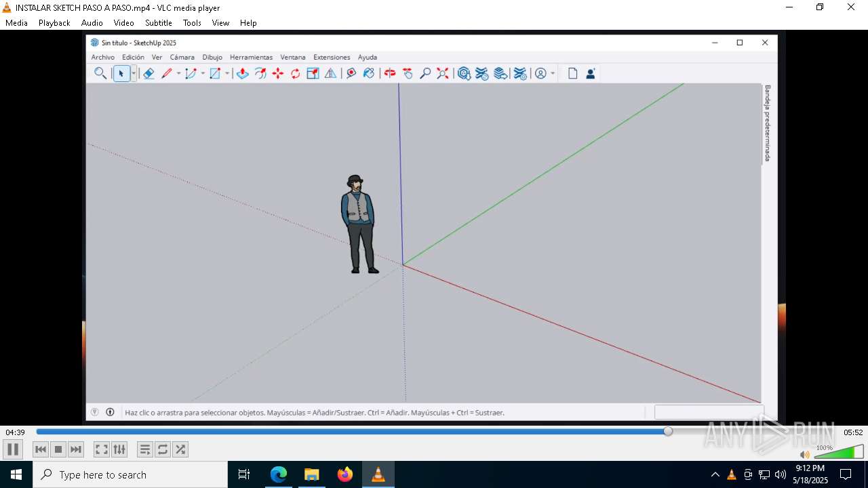This screenshot has height=488, width=868.
Task: Click the Zoom Extents tool
Action: [443, 73]
